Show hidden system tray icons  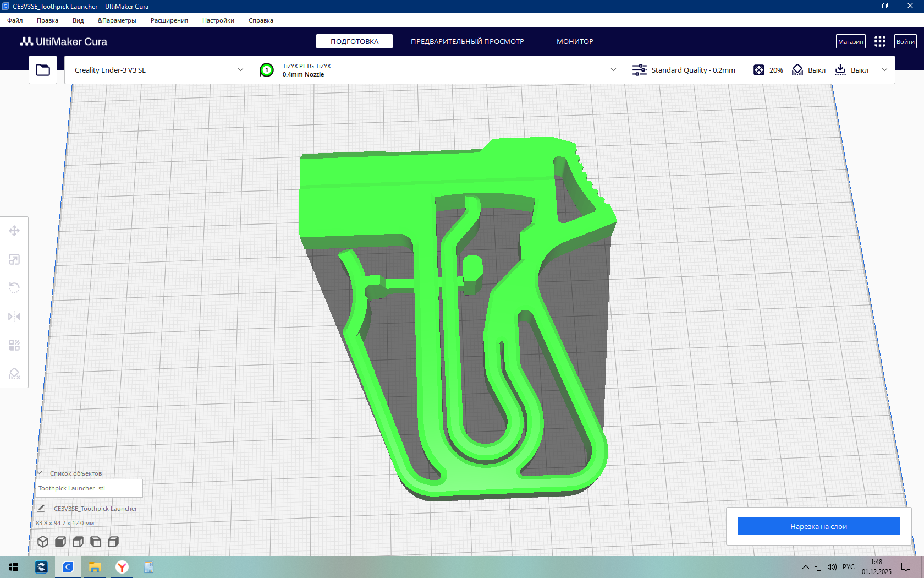point(806,567)
